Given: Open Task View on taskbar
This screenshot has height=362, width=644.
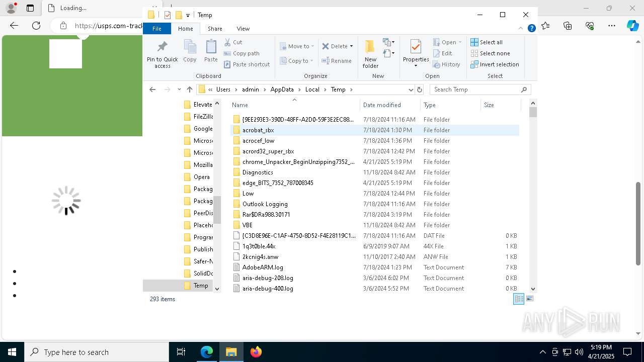Looking at the screenshot, I should coord(181,352).
